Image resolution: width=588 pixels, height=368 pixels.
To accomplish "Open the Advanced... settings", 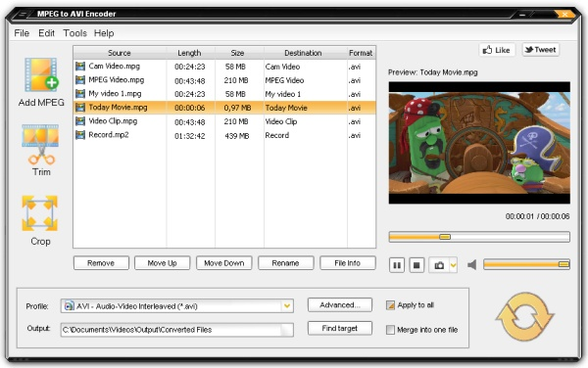I will tap(340, 305).
